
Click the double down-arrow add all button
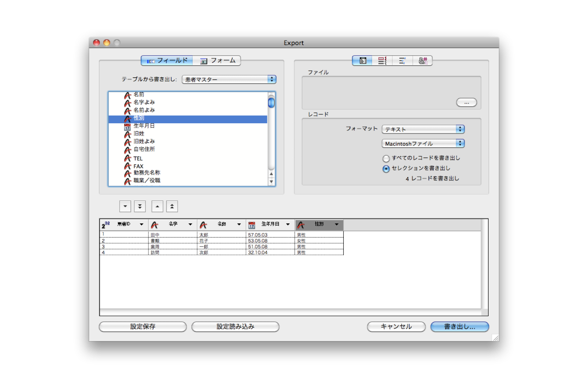140,206
